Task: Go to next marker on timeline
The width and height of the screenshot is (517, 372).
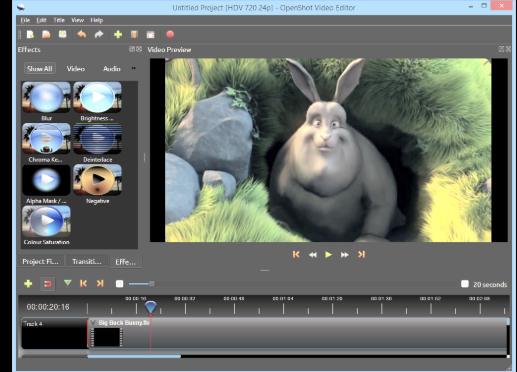Action: 100,283
